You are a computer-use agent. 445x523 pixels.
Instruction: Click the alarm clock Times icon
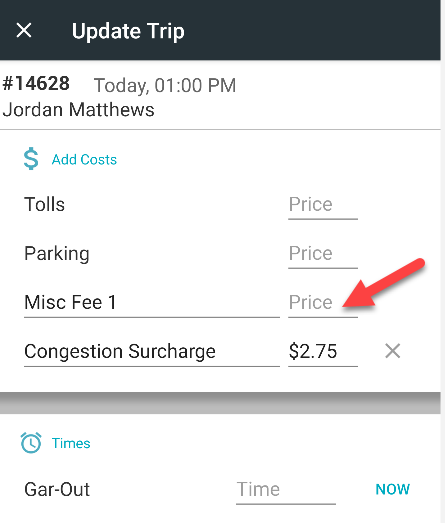pos(31,443)
